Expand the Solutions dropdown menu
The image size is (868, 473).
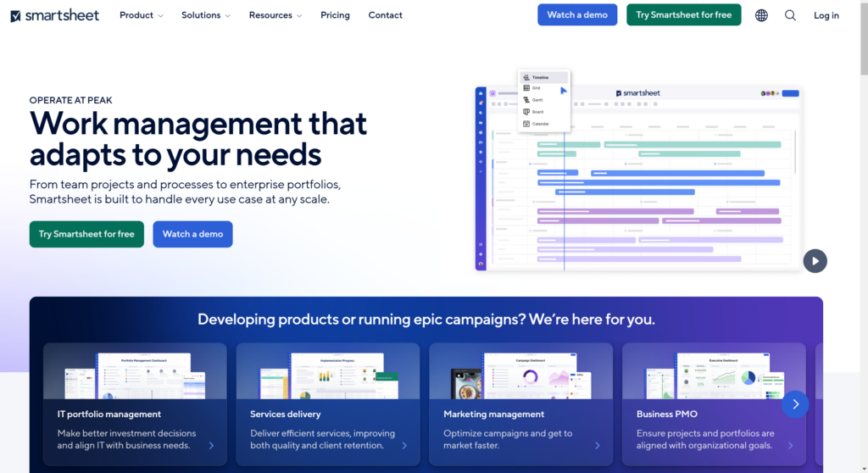(x=205, y=15)
